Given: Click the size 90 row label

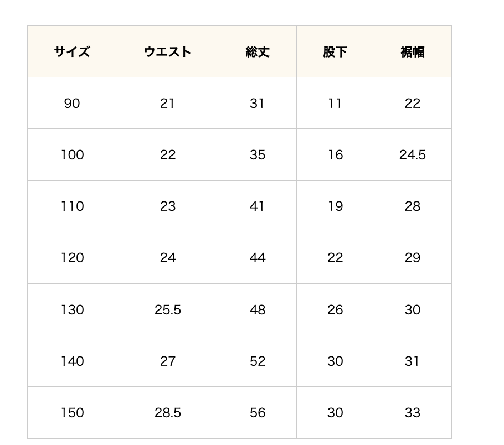Looking at the screenshot, I should coord(72,104).
